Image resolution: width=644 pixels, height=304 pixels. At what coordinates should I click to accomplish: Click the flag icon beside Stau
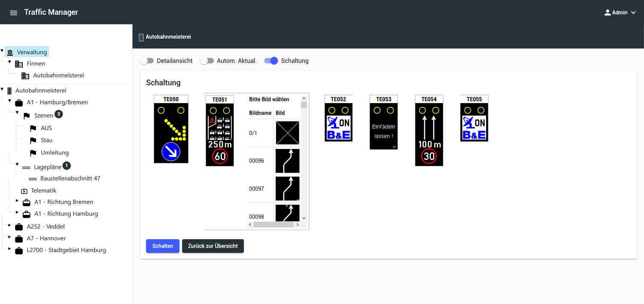tap(33, 140)
